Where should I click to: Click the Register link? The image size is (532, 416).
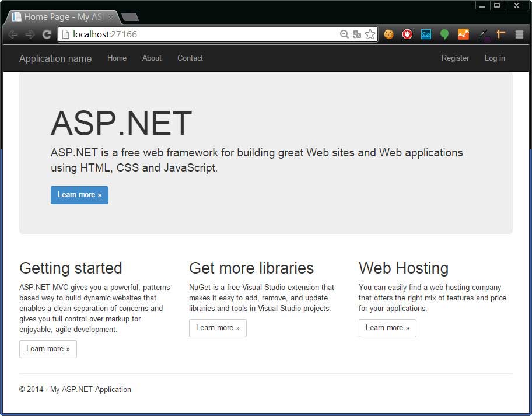456,58
